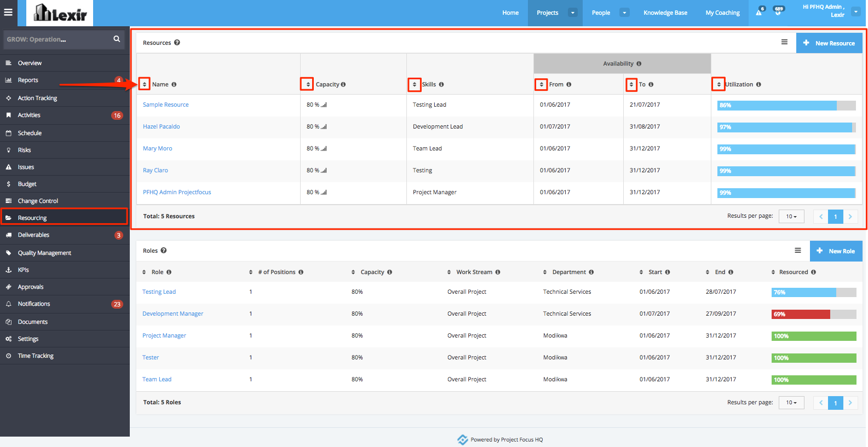Sort Resources by Availability From date

542,84
